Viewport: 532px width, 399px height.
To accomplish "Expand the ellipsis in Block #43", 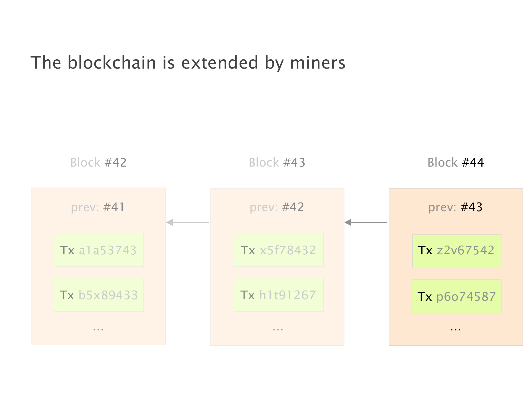I will pos(278,329).
